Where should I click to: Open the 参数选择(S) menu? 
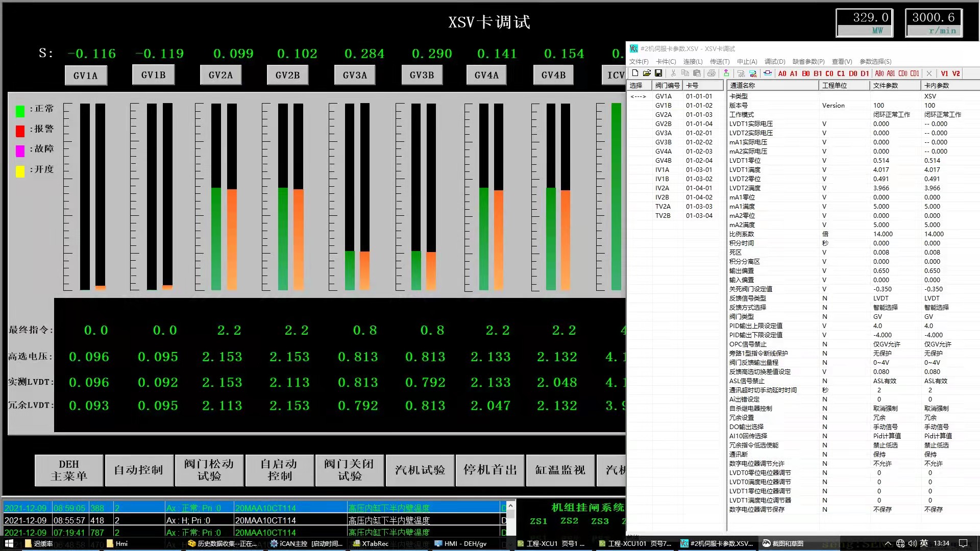875,62
